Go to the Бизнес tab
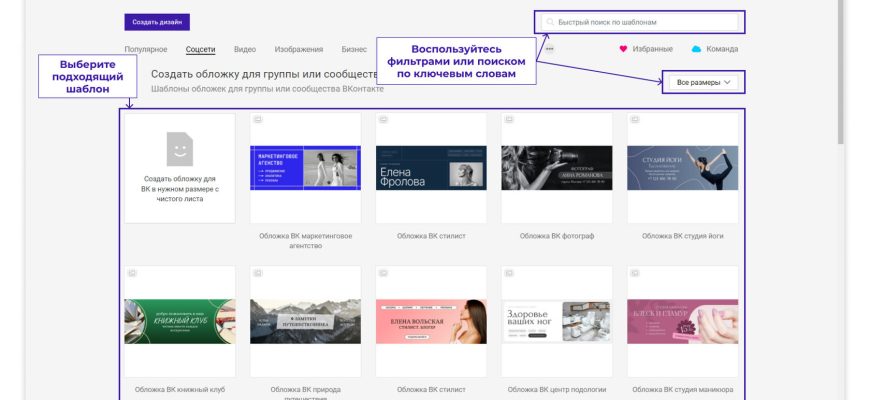 [x=354, y=49]
